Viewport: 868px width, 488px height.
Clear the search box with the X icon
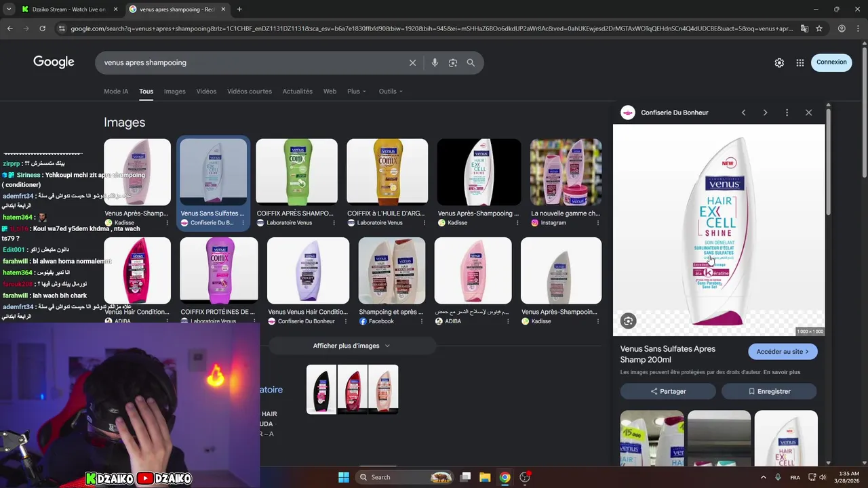tap(412, 62)
